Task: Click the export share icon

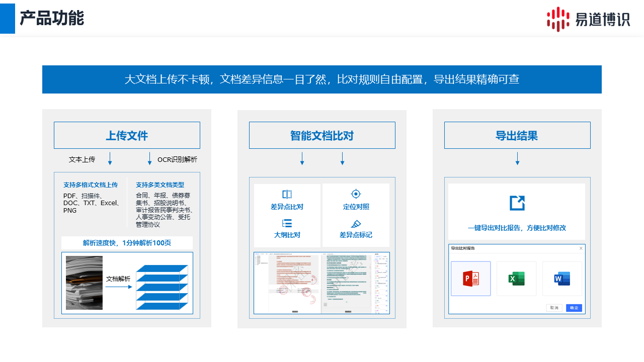Action: pos(517,203)
